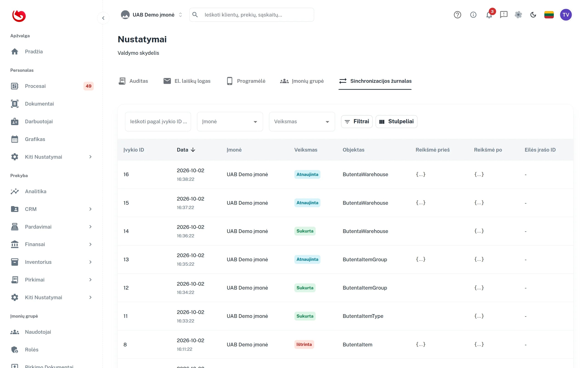Open the UAB Demo įmonė company switcher

[x=152, y=15]
